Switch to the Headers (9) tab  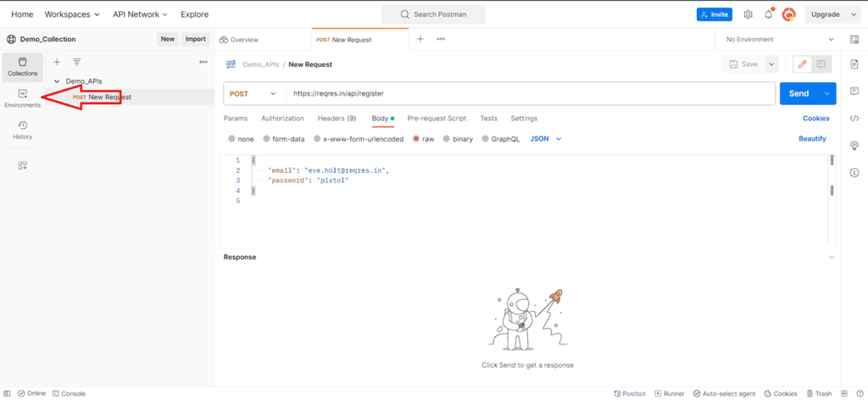point(337,119)
